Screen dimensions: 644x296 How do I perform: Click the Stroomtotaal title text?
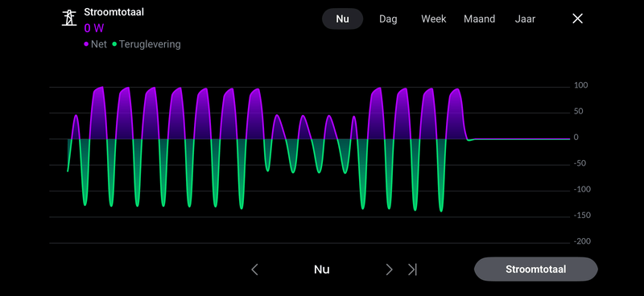pyautogui.click(x=114, y=12)
